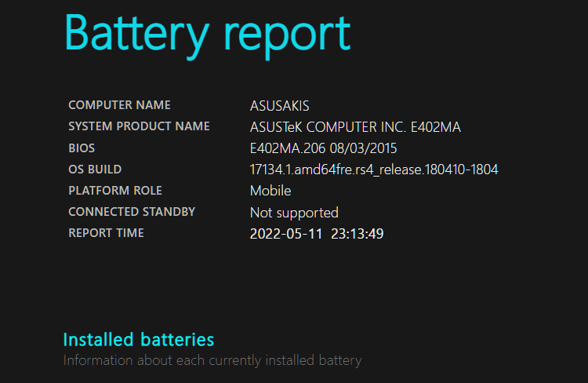Image resolution: width=588 pixels, height=383 pixels.
Task: Click the BIOS label
Action: (82, 148)
